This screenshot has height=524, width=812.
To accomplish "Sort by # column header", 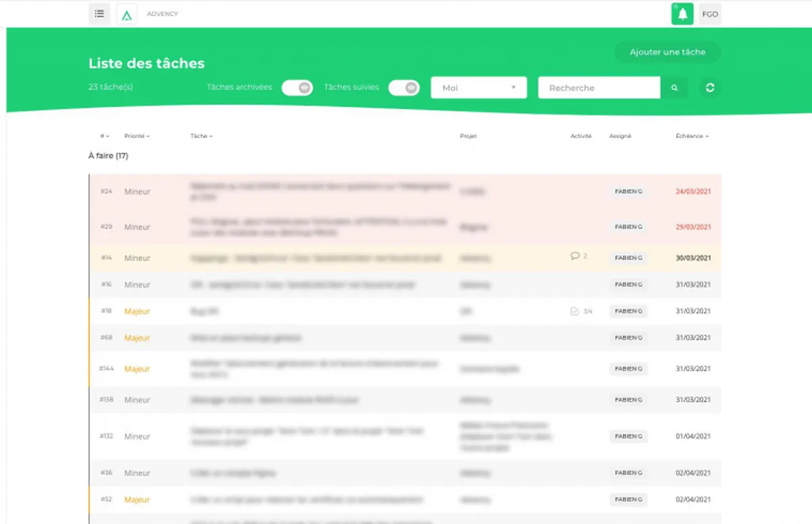I will (x=105, y=136).
